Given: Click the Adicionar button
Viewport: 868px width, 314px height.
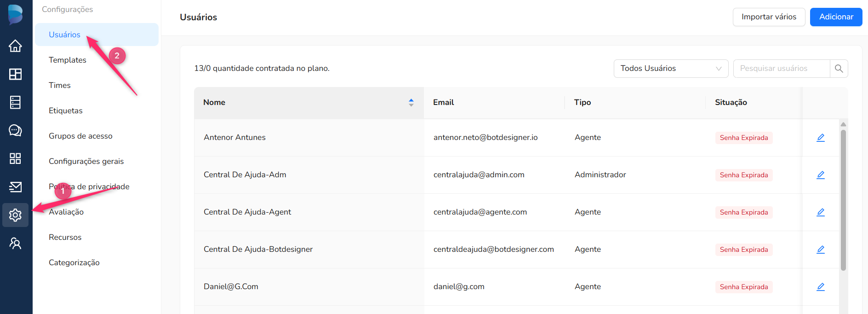Looking at the screenshot, I should pos(836,17).
